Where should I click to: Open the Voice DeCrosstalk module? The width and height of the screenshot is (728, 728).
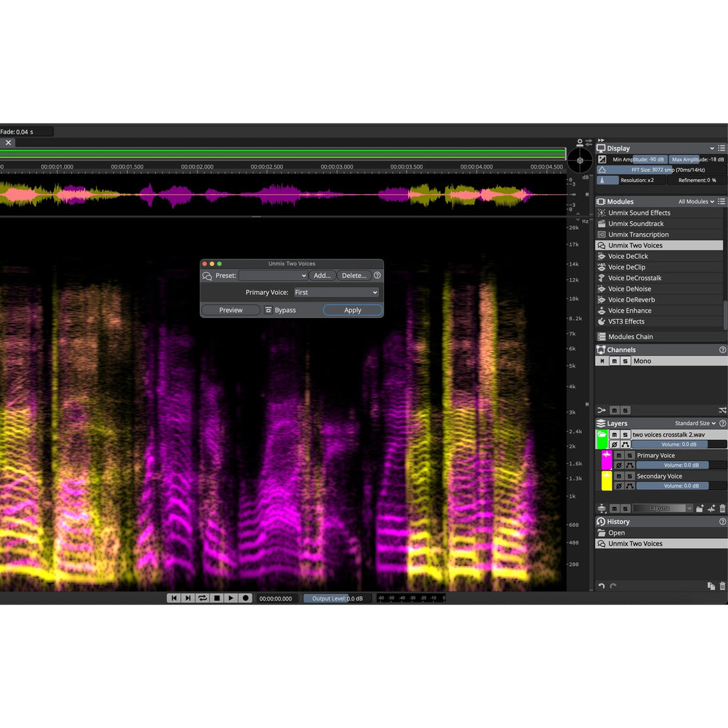tap(659, 278)
